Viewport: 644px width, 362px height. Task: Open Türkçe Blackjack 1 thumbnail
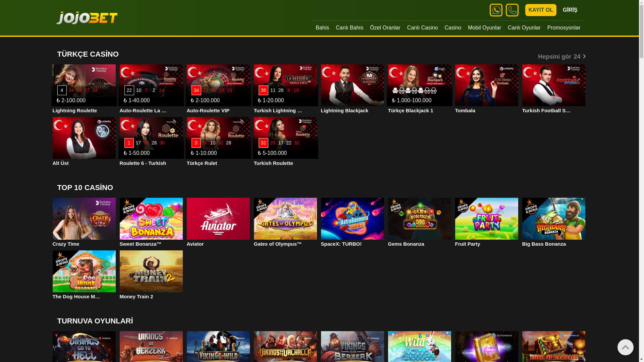click(x=419, y=85)
